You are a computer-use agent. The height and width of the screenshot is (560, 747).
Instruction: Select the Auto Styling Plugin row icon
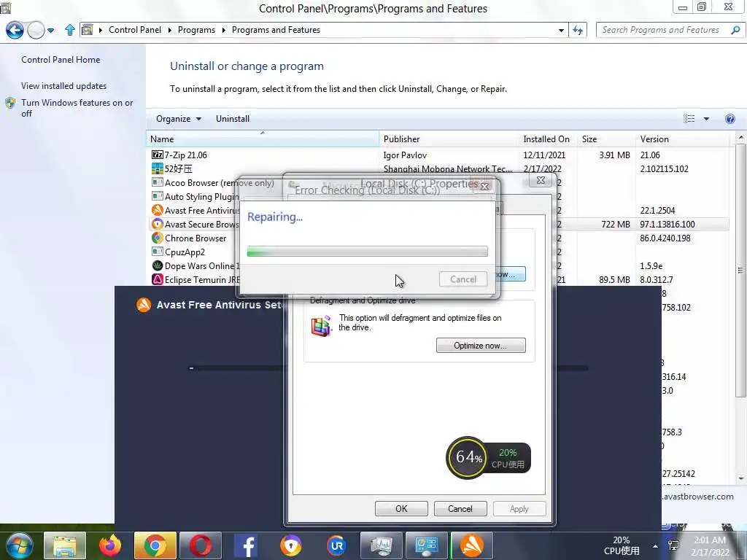(x=158, y=196)
